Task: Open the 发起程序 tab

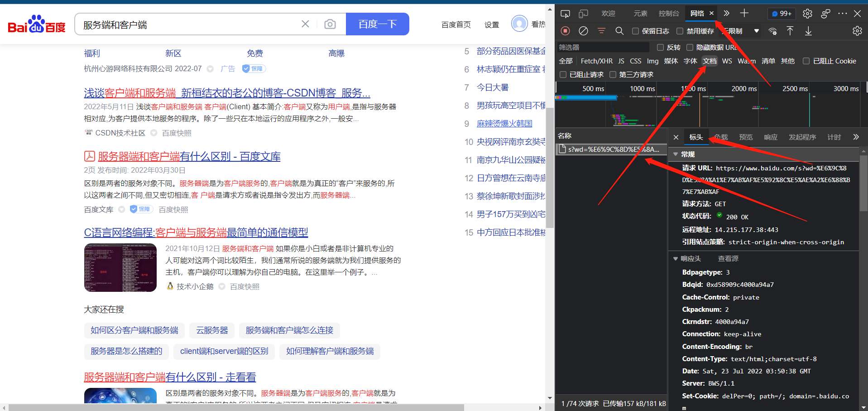Action: click(x=802, y=137)
